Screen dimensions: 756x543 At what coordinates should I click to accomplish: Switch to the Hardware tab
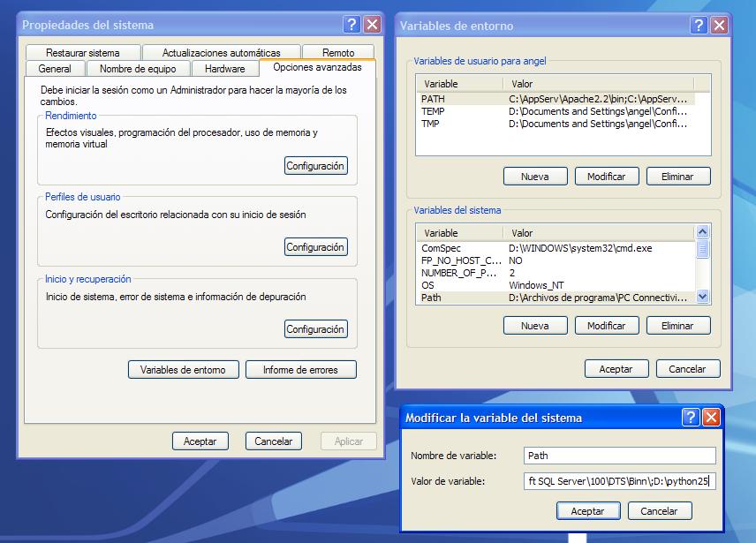click(x=224, y=68)
